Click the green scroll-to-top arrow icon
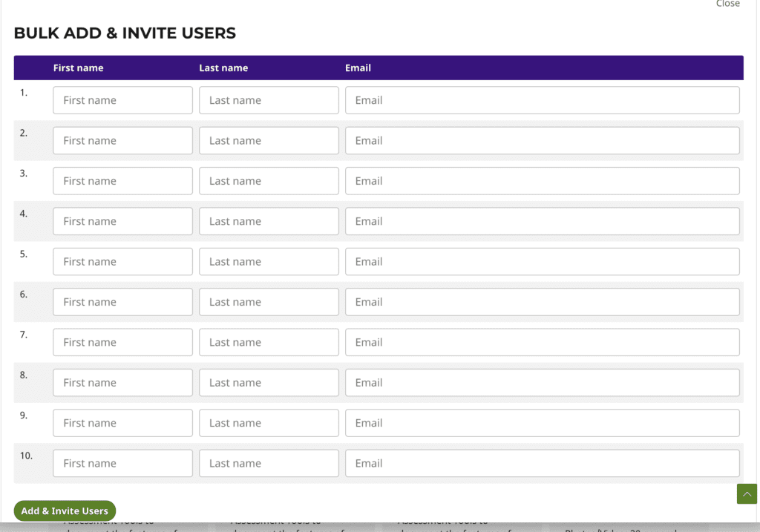Image resolution: width=760 pixels, height=532 pixels. (x=747, y=494)
